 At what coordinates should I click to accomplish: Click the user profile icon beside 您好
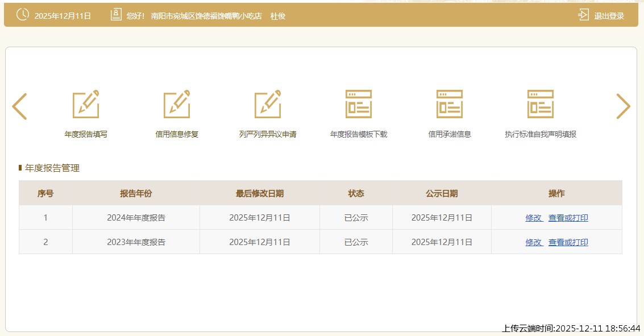116,15
